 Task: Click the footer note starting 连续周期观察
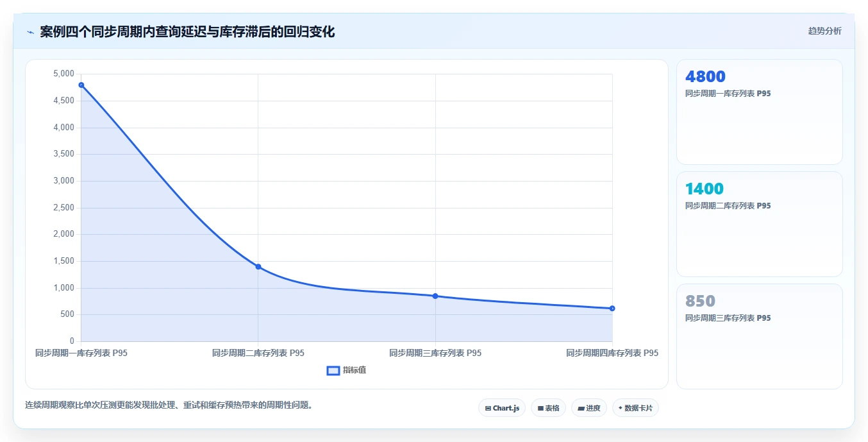(x=169, y=405)
